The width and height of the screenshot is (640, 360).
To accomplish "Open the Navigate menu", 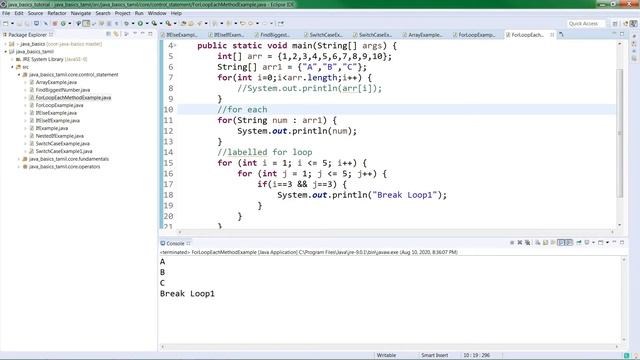I will coord(81,13).
